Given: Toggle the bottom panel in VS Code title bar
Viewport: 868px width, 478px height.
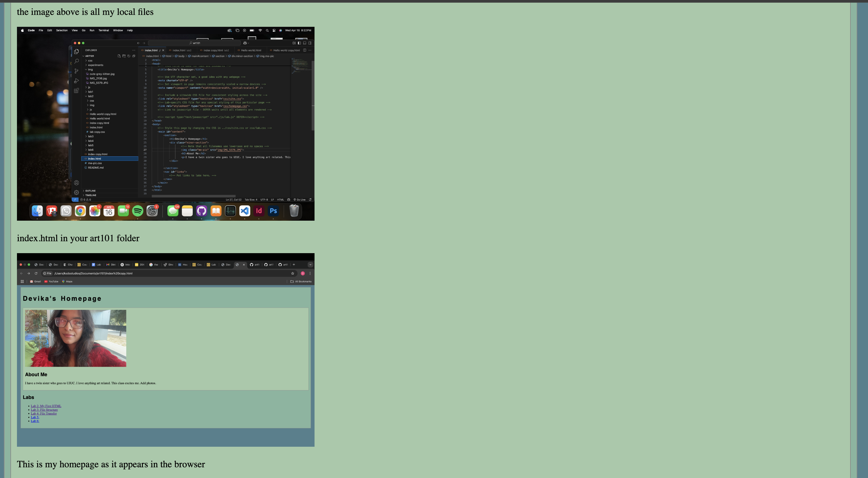Looking at the screenshot, I should pyautogui.click(x=305, y=43).
